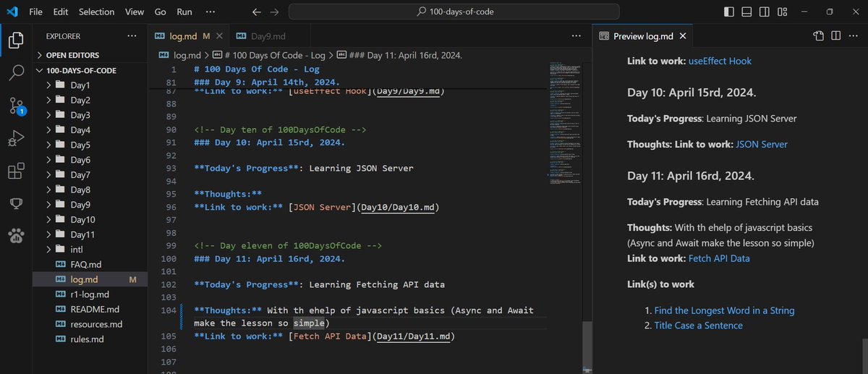Open Explorer more actions ellipsis
This screenshot has width=868, height=374.
point(132,35)
